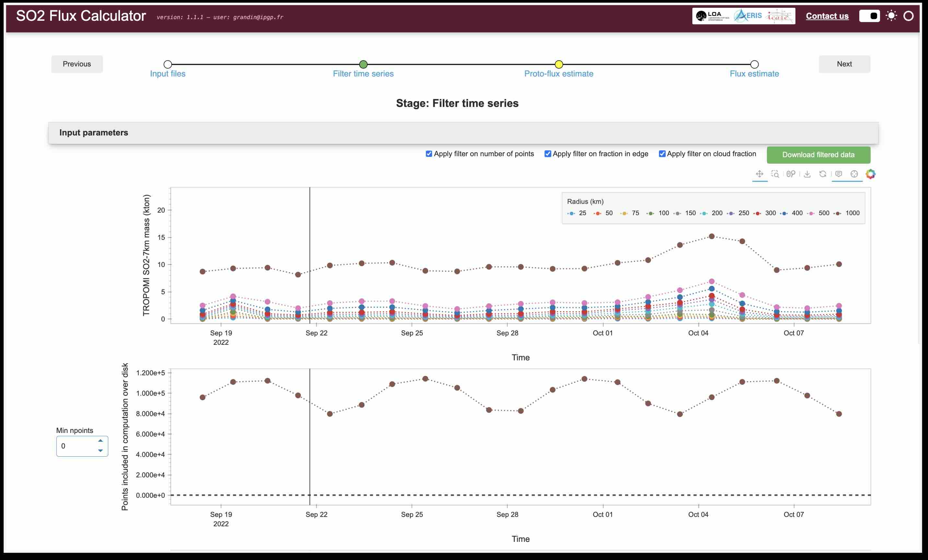Decrease Min npoints with down arrow
This screenshot has height=560, width=928.
100,450
